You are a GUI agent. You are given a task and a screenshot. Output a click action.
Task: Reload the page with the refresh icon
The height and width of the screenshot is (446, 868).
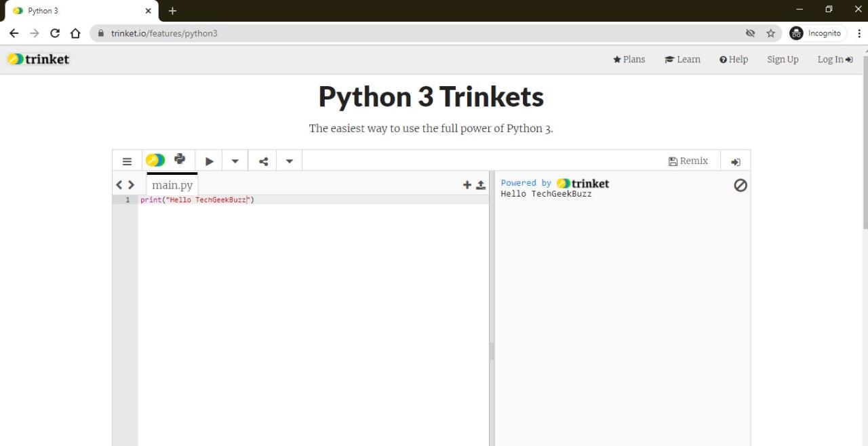[54, 33]
